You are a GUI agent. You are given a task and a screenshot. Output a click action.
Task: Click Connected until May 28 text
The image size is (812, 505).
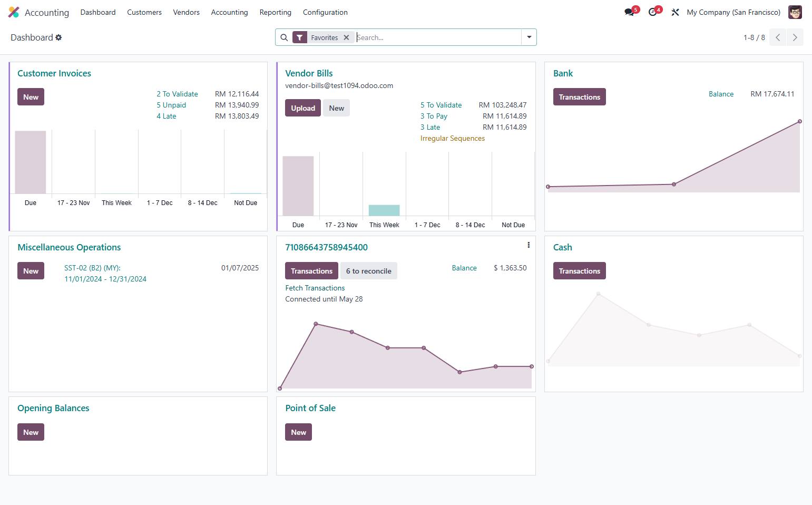click(324, 299)
